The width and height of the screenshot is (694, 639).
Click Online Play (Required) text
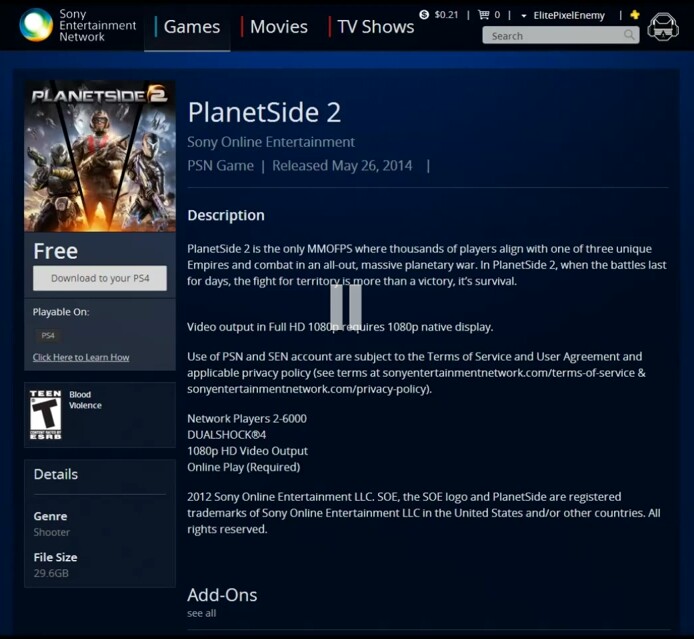244,467
